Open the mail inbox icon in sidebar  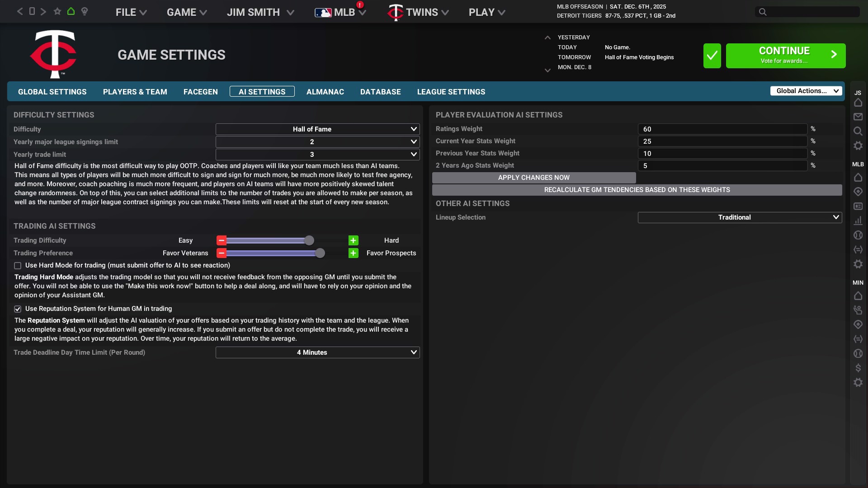pyautogui.click(x=858, y=117)
